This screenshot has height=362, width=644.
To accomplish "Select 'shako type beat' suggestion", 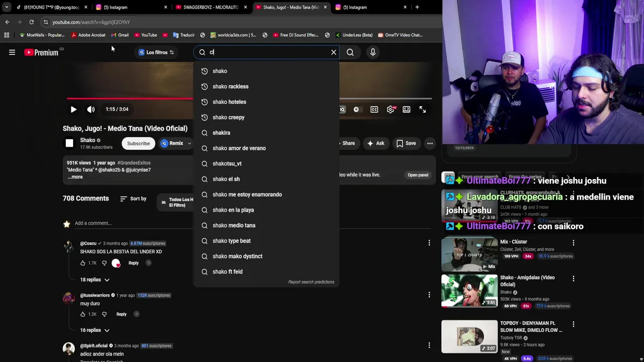I will 266,241.
